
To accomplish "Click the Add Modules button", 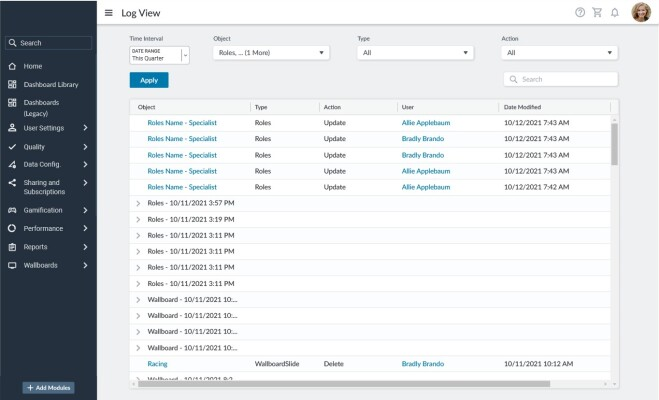I will coord(48,387).
